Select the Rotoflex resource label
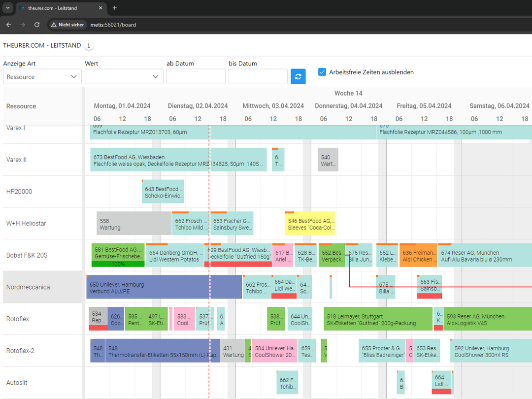 click(x=17, y=319)
